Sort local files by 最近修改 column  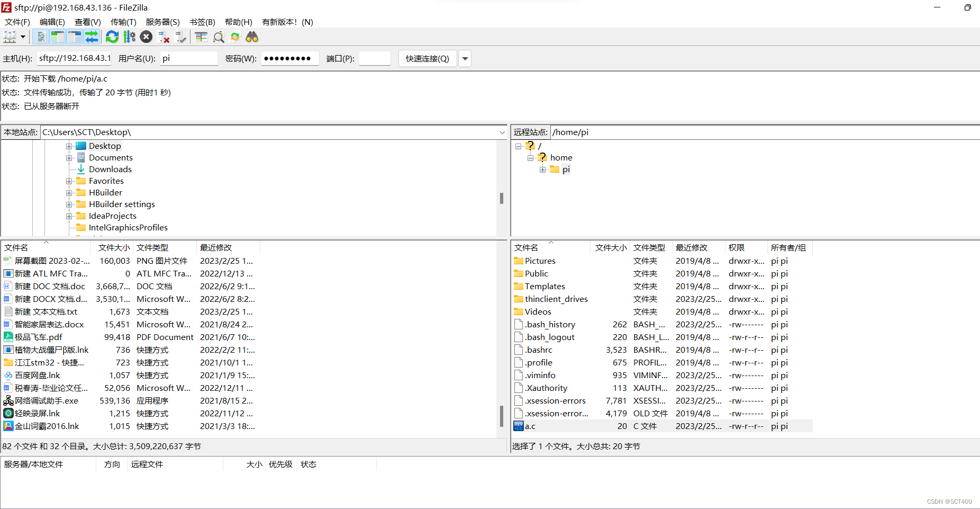point(229,247)
